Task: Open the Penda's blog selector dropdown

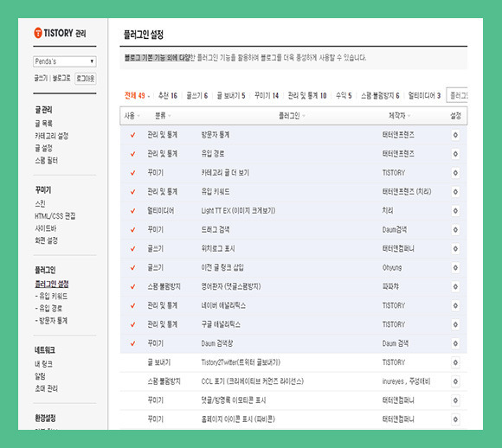Action: click(x=65, y=61)
